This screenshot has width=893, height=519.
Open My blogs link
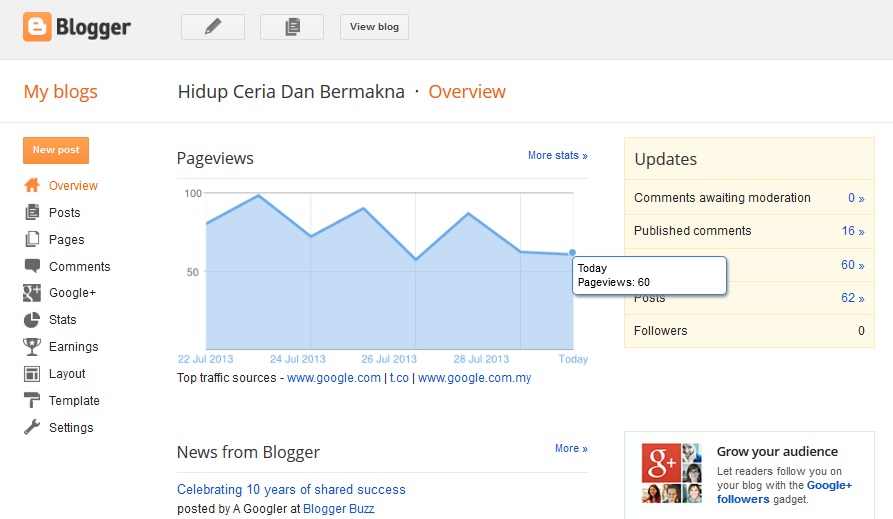click(60, 92)
